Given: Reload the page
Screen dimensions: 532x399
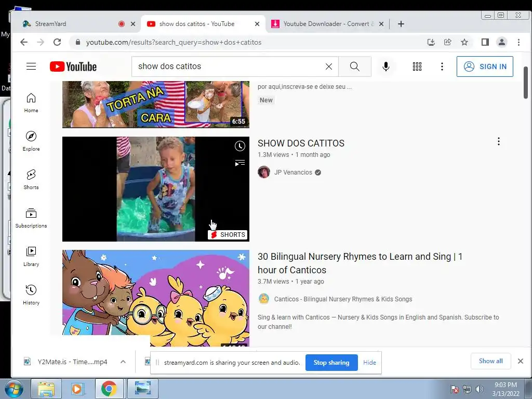Looking at the screenshot, I should [57, 42].
